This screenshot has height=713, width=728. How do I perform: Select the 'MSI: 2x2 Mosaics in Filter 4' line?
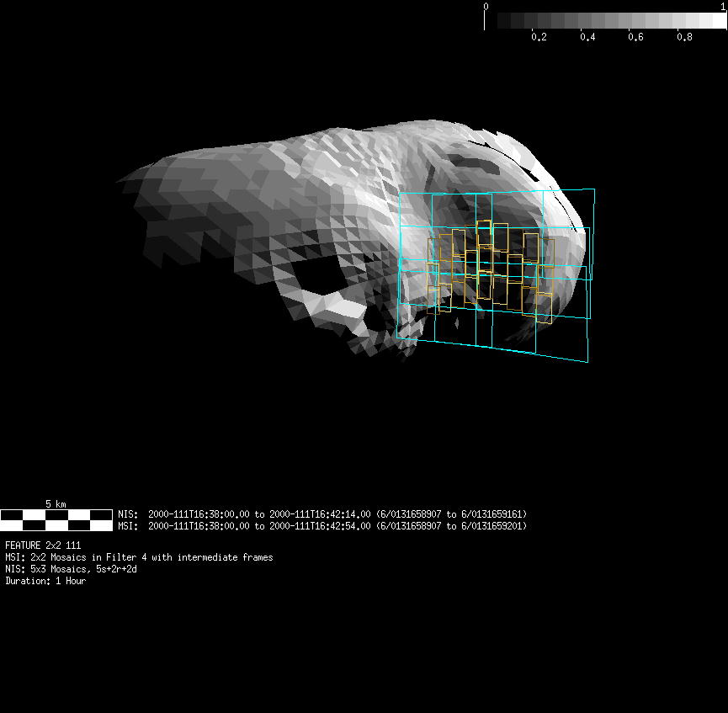(139, 557)
